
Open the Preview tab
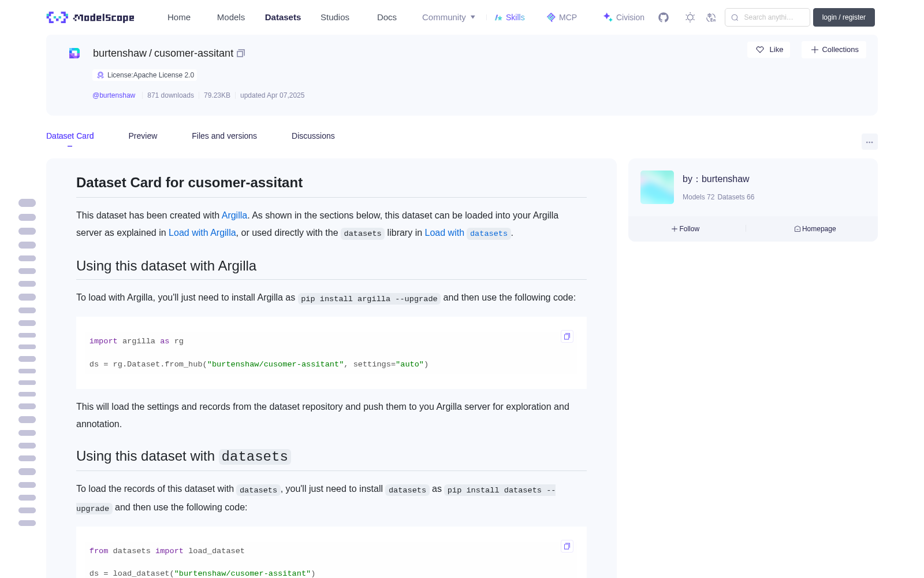tap(143, 136)
